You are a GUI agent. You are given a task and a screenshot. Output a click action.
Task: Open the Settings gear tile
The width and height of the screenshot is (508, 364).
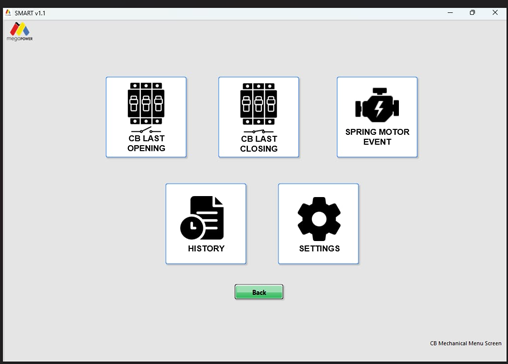(318, 224)
